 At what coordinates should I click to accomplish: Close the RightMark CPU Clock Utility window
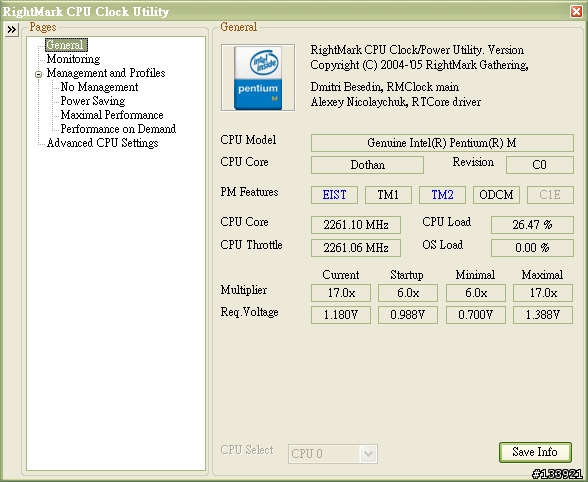point(576,12)
